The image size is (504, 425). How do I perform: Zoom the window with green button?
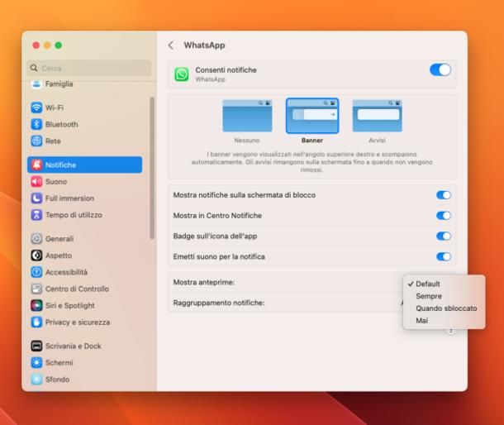tap(58, 45)
